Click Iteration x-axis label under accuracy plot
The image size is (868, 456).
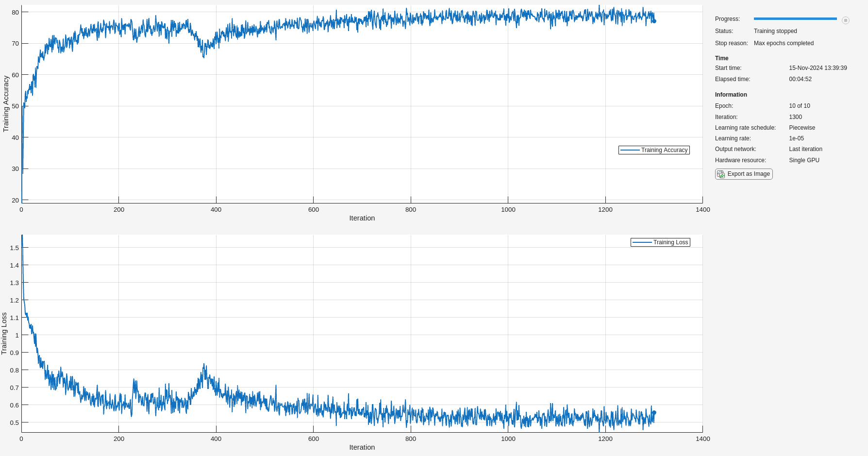(362, 218)
